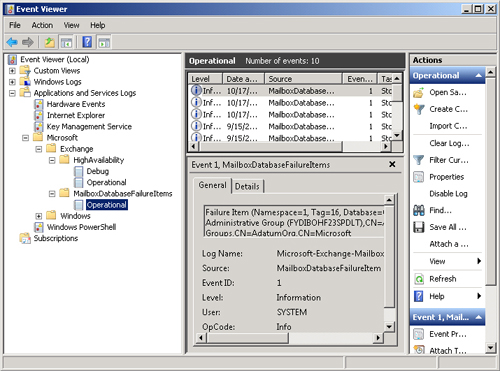Click the Debug log page icon
The height and width of the screenshot is (371, 500).
(78, 171)
